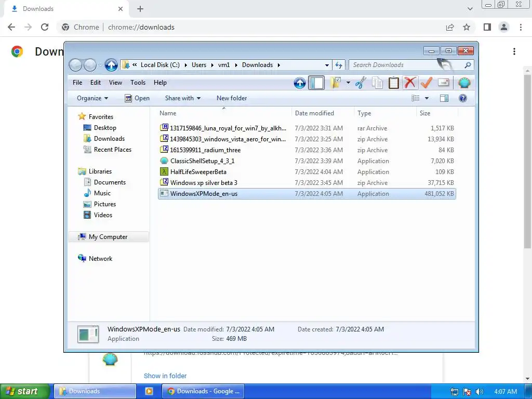532x399 pixels.
Task: Select Windows xp silver beta 3 archive
Action: click(307, 182)
